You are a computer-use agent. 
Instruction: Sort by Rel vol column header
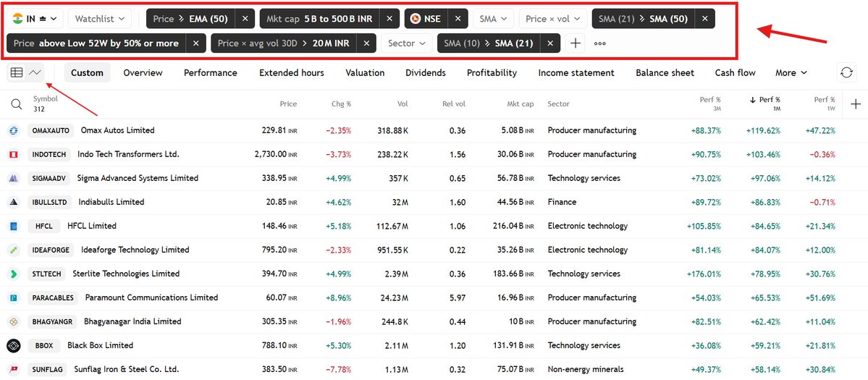pyautogui.click(x=454, y=104)
